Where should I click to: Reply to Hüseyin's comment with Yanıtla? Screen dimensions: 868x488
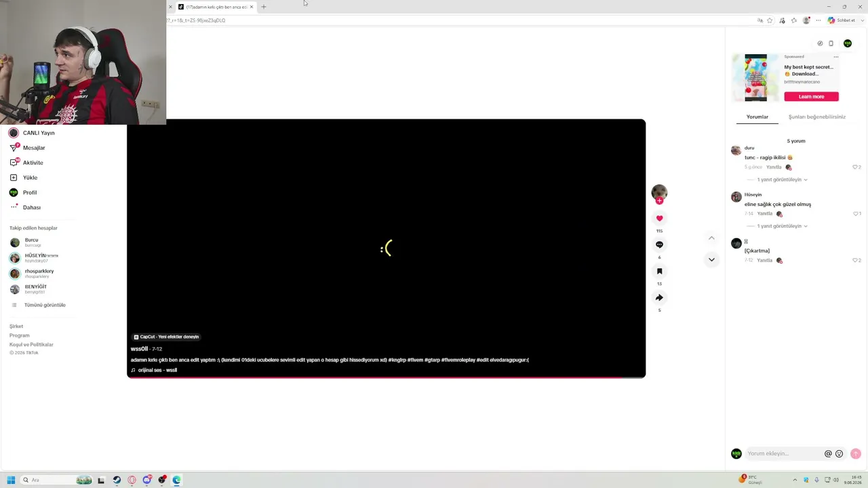(x=765, y=214)
